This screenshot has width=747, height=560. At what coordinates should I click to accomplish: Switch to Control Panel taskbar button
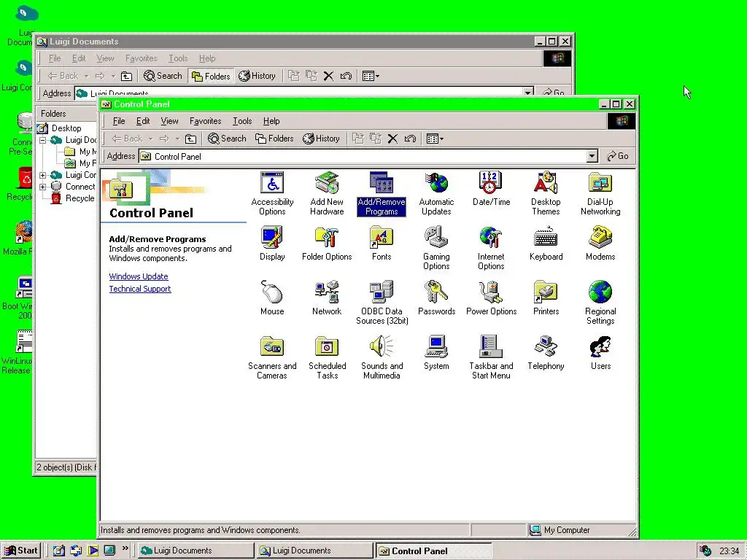coord(433,551)
